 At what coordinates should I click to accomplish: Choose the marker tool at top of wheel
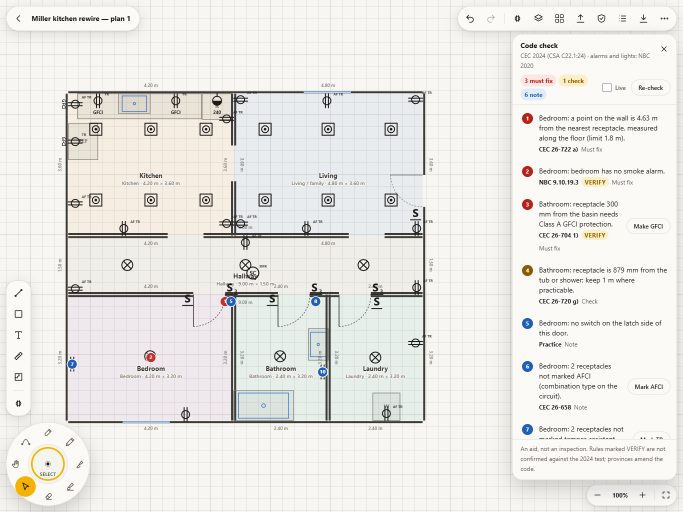[x=48, y=433]
